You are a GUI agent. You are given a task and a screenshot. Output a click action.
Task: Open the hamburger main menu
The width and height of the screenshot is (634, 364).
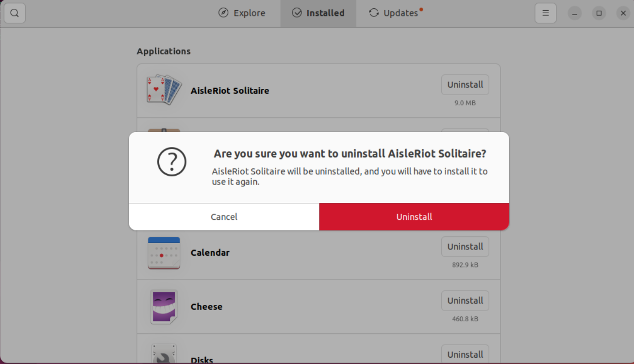tap(546, 13)
